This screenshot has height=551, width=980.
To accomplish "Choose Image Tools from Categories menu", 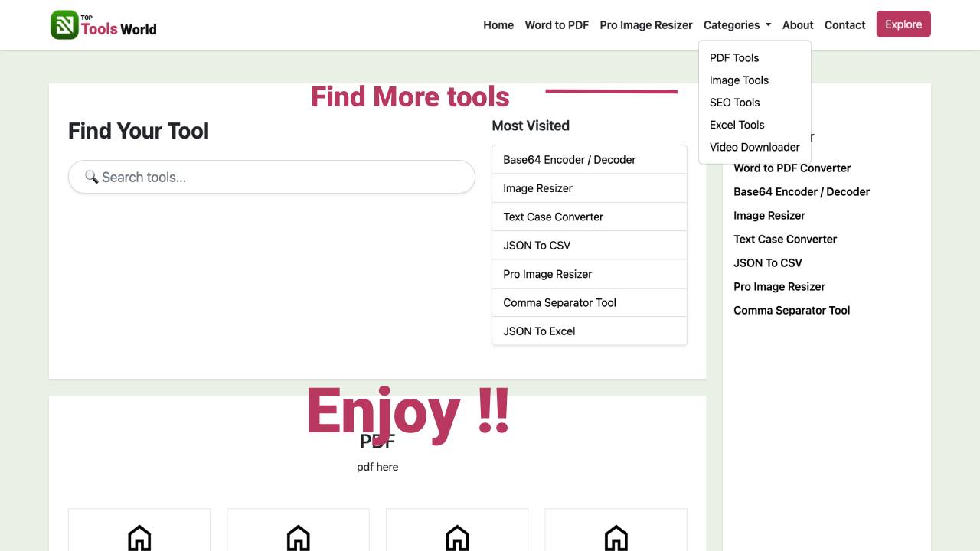I will (x=738, y=80).
